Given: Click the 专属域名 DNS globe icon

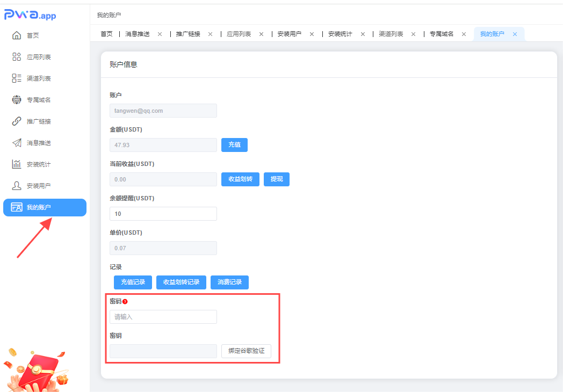Looking at the screenshot, I should [x=17, y=100].
